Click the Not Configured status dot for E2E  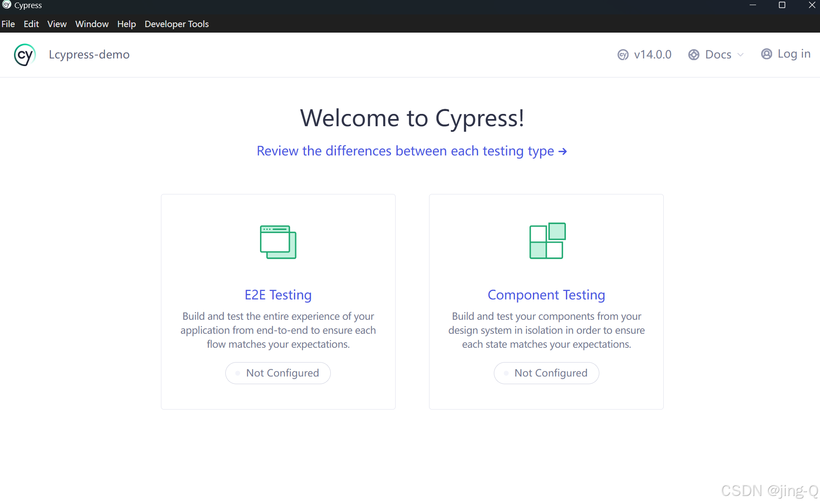[x=237, y=373]
